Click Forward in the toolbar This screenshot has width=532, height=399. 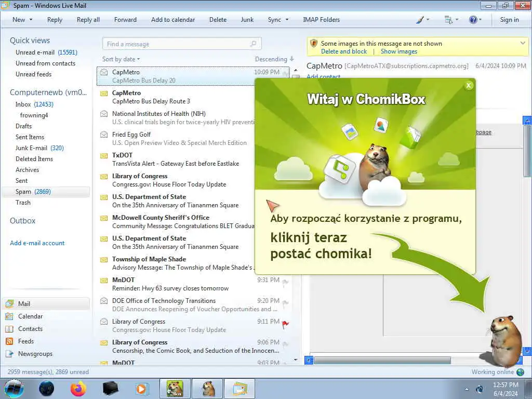coord(125,20)
